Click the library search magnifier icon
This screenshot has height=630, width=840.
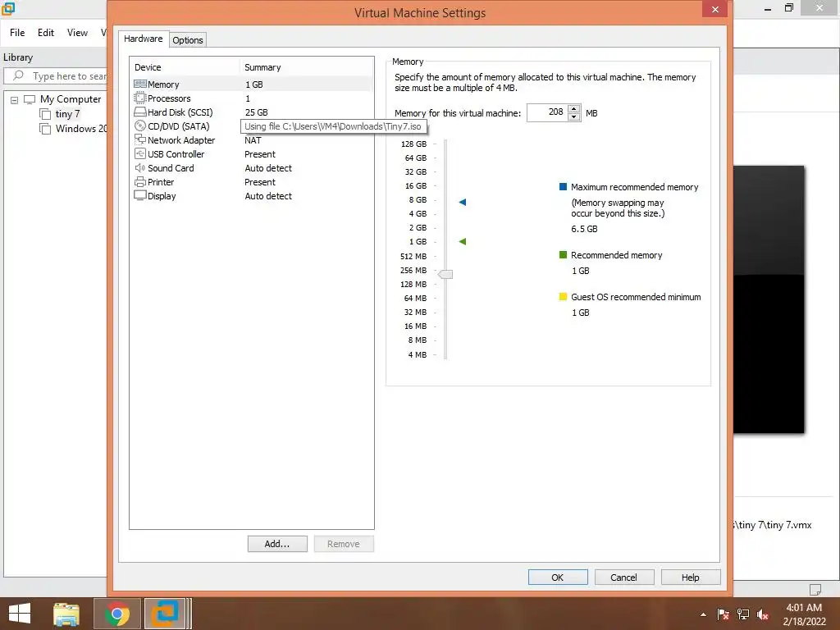click(x=18, y=75)
